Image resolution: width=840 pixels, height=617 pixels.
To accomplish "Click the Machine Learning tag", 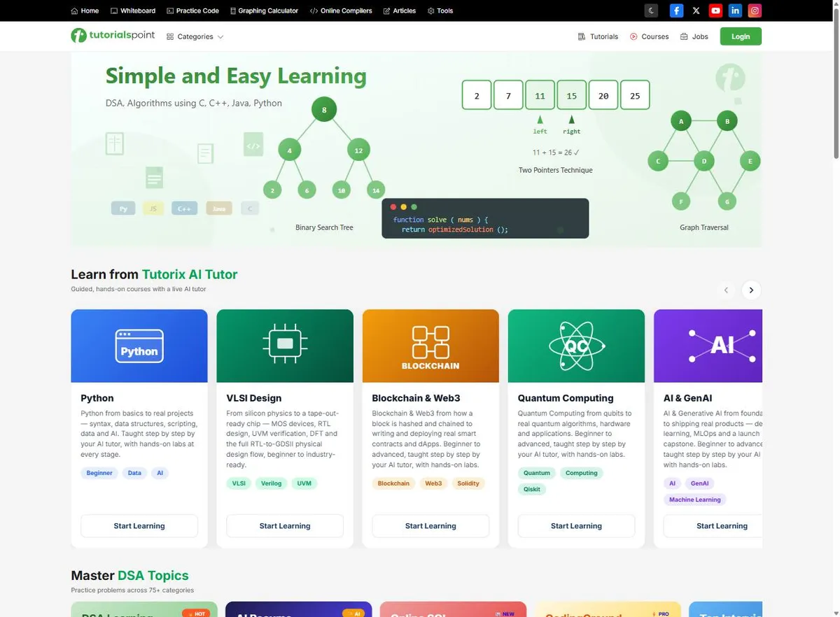I will 694,499.
